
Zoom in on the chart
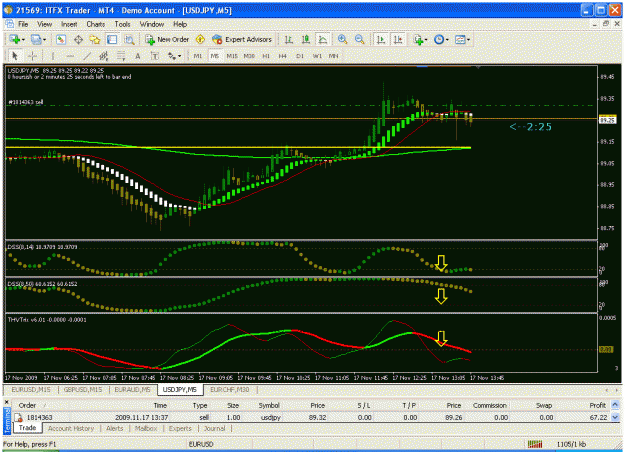[x=342, y=39]
